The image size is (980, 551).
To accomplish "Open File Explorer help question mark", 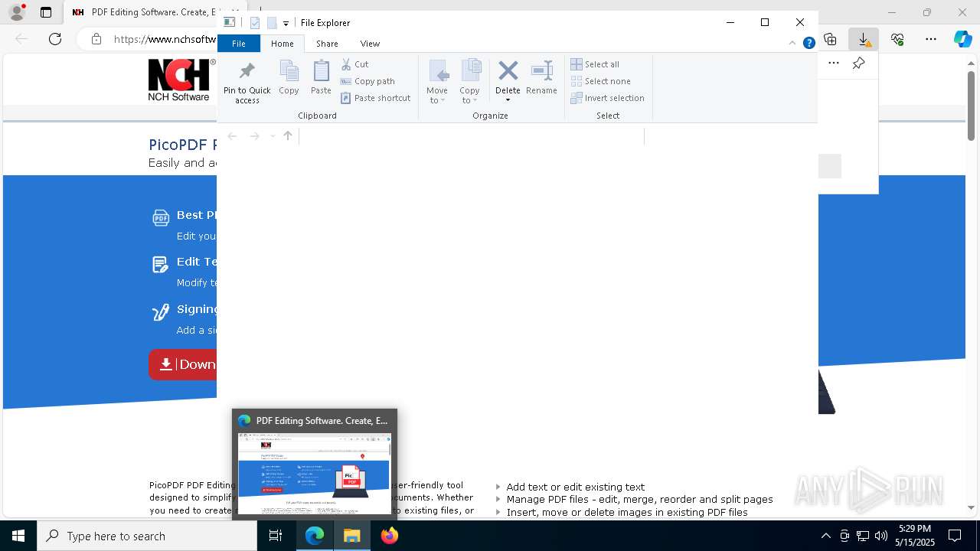I will point(808,44).
